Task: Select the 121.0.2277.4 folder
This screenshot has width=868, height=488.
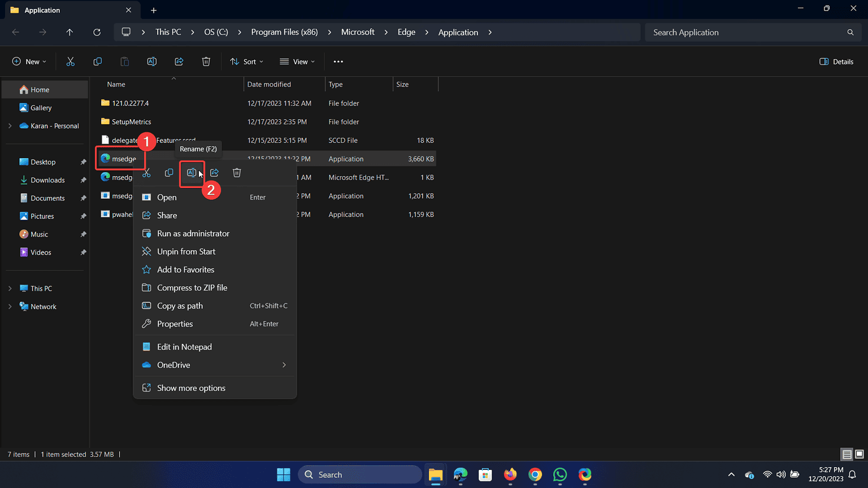Action: coord(130,103)
